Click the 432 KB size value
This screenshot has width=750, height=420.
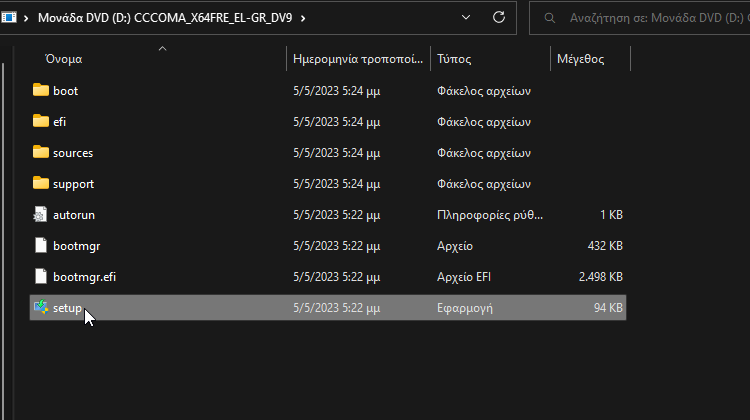(x=605, y=246)
